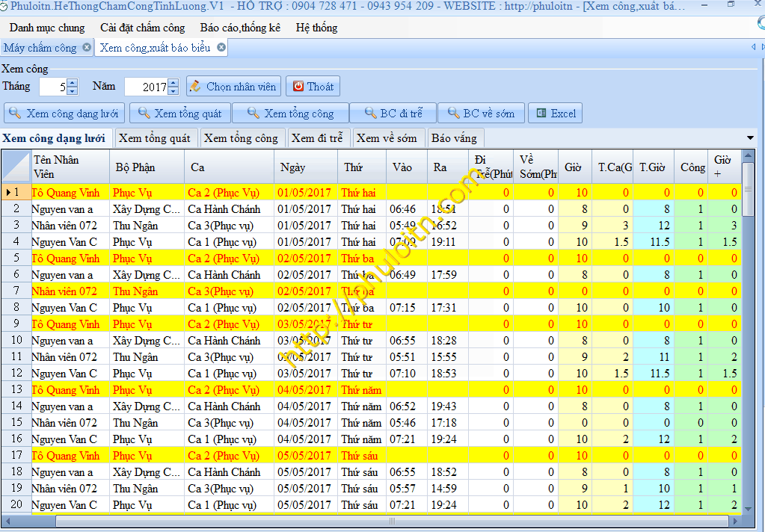
Task: Click Nhân viên 072 name in row 7
Action: pos(70,291)
